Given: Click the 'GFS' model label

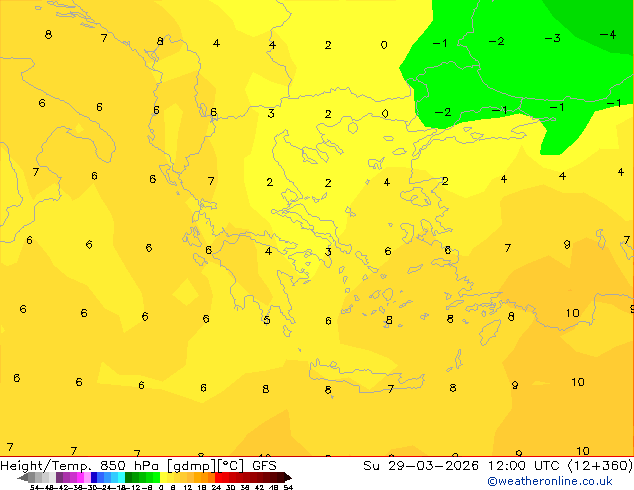Looking at the screenshot, I should click(x=264, y=466).
